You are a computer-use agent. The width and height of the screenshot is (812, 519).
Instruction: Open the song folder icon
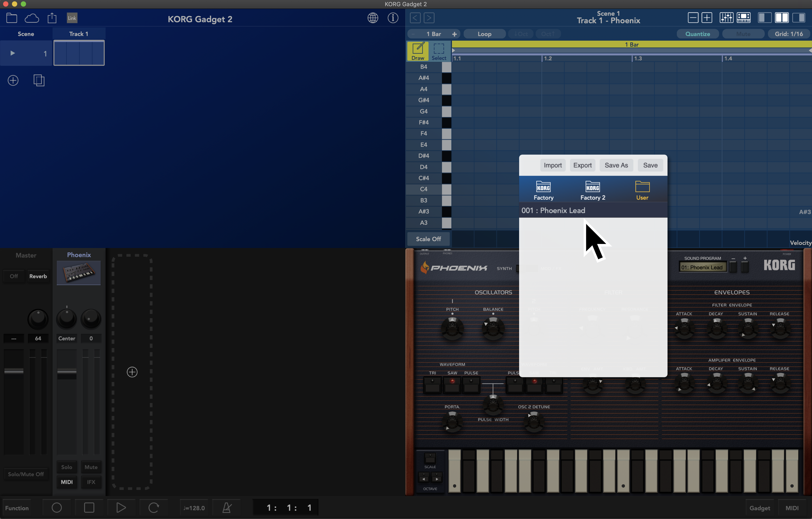[x=12, y=18]
